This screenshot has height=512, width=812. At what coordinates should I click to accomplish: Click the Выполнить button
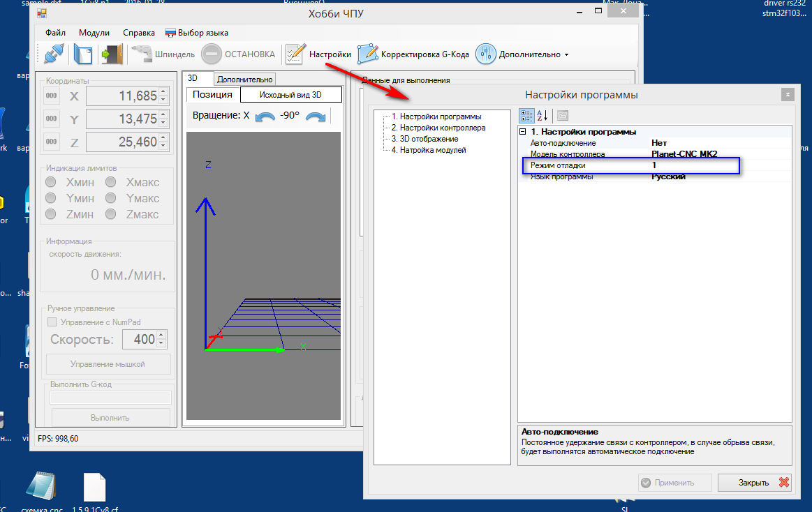pos(110,417)
